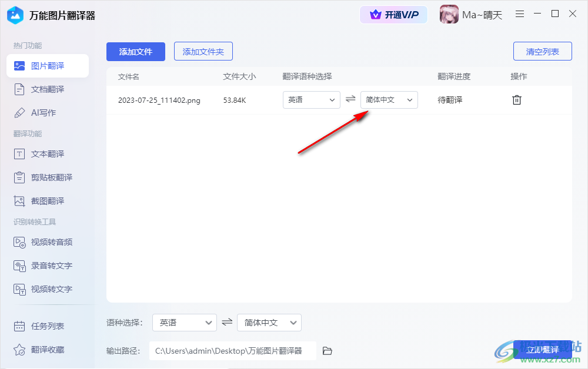Screen dimensions: 588x369
Task: Click the 添加文件 button
Action: tap(136, 52)
